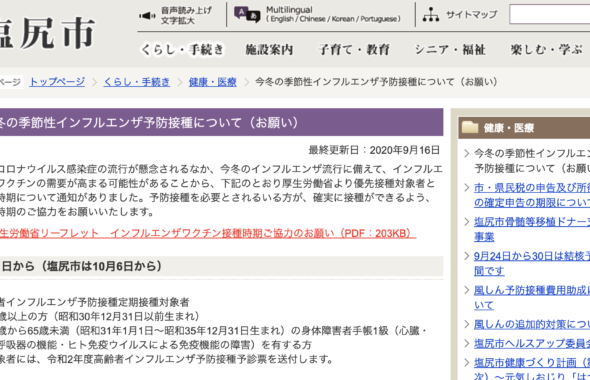Open 9月24日から30日は結核 sidebar link
590x380 pixels.
coord(532,263)
